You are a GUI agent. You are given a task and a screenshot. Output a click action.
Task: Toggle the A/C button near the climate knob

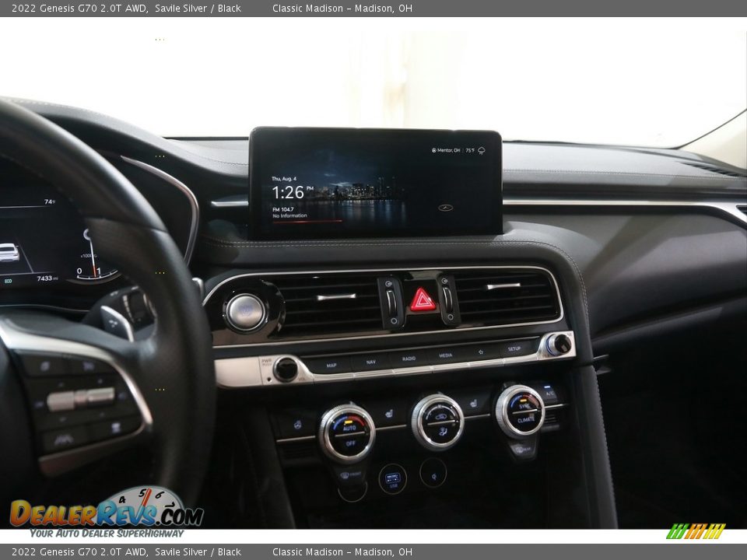[549, 393]
